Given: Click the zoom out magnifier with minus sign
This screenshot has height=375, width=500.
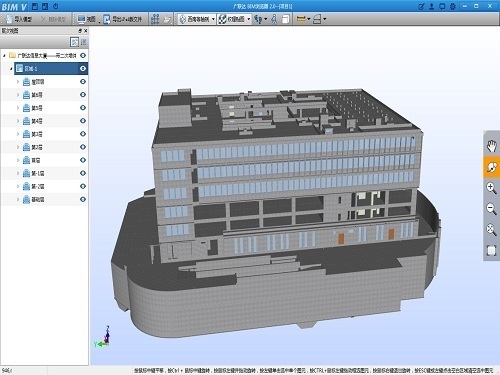Looking at the screenshot, I should [x=491, y=209].
